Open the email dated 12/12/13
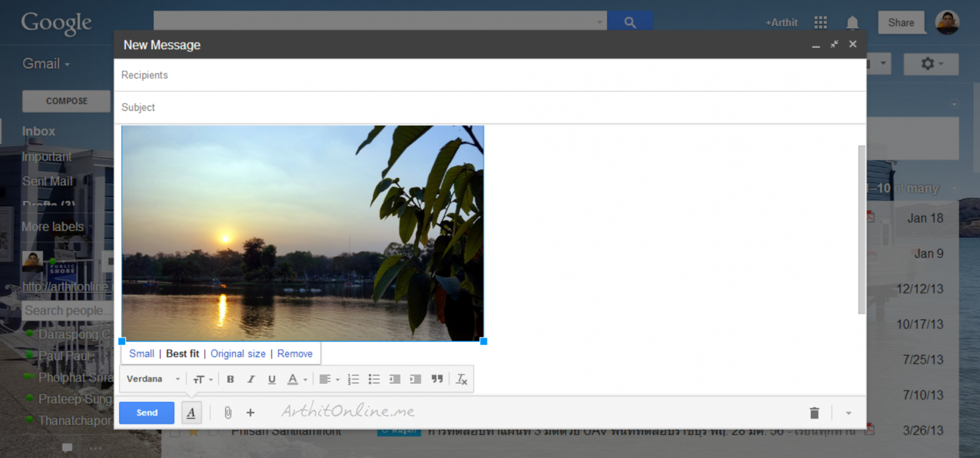Viewport: 980px width, 458px height. coord(920,289)
